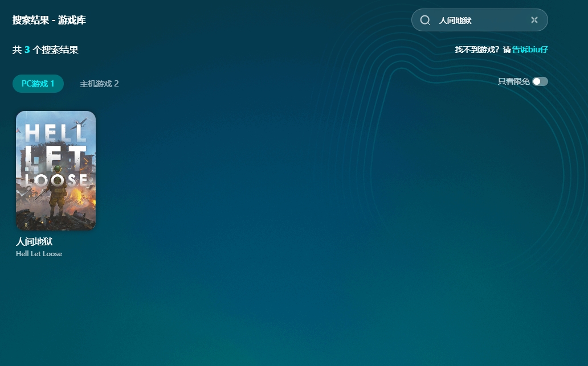Click the highlighted number 3 in results
Screen dimensions: 588x366
pos(27,50)
